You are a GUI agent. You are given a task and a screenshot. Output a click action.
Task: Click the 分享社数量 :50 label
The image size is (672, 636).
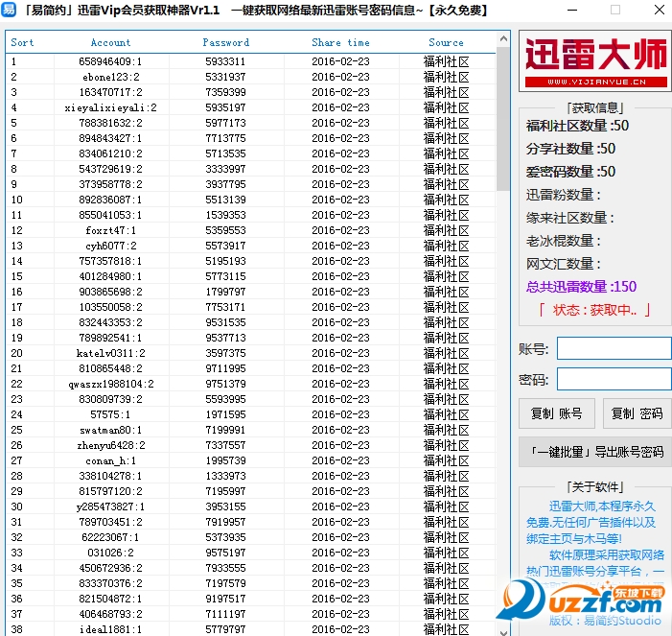pos(570,149)
